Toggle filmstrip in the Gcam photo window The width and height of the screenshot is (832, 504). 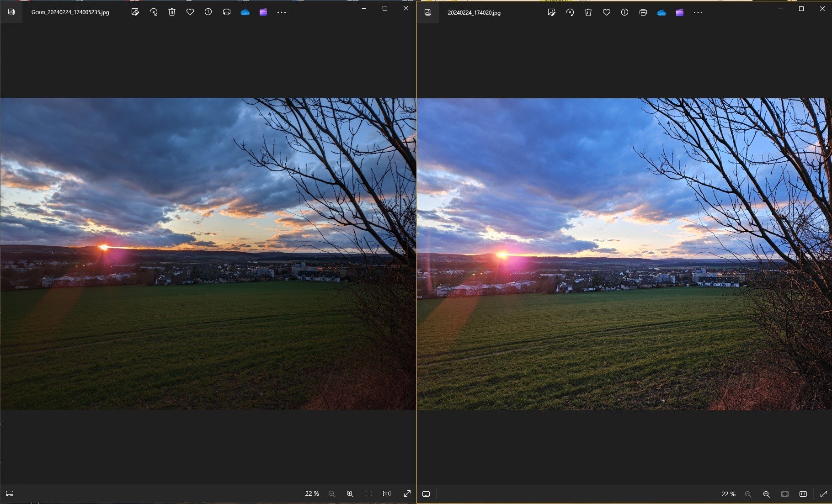(x=10, y=493)
